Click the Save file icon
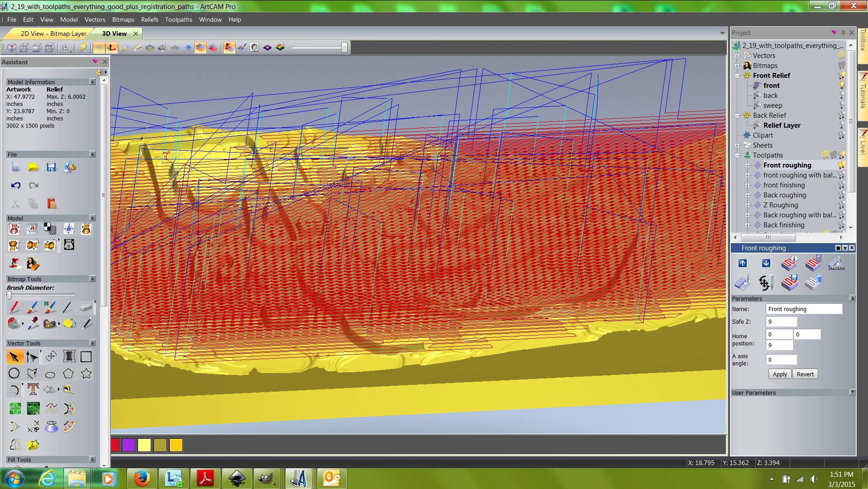This screenshot has height=489, width=868. click(51, 168)
